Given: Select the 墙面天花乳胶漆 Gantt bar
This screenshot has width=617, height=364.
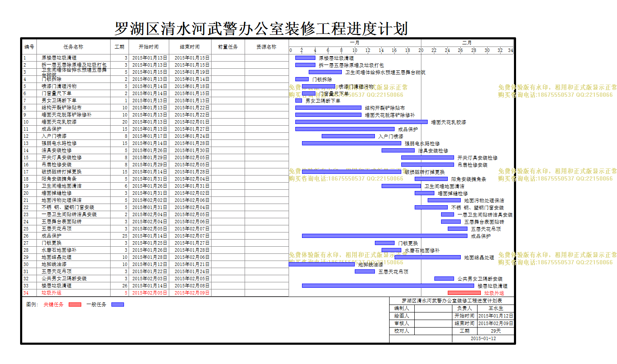Looking at the screenshot, I should (361, 122).
